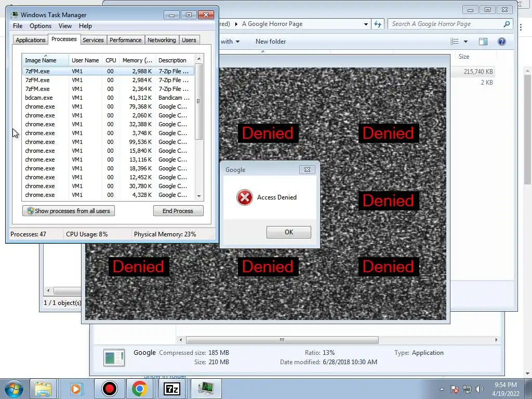The image size is (532, 399).
Task: Sort processes by Description column
Action: tap(175, 60)
